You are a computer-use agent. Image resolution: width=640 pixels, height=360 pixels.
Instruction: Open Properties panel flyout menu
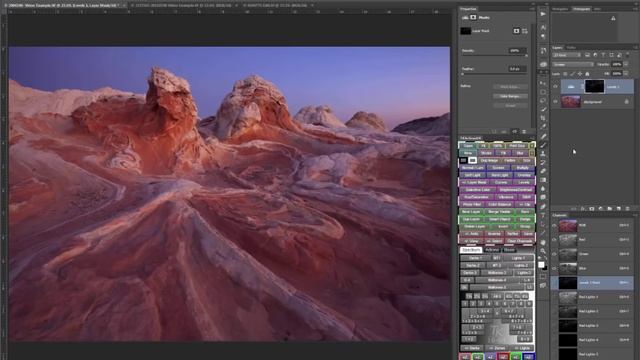(532, 9)
